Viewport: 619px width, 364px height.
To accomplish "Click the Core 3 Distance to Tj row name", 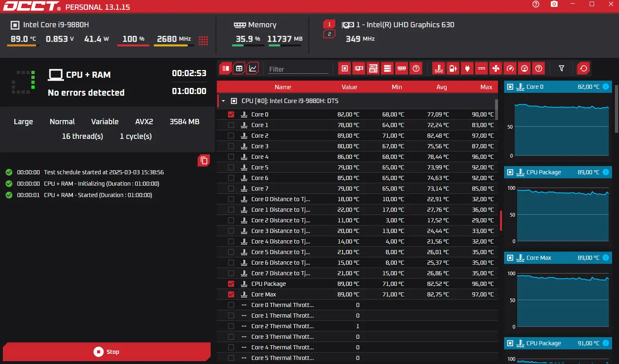I will (281, 231).
